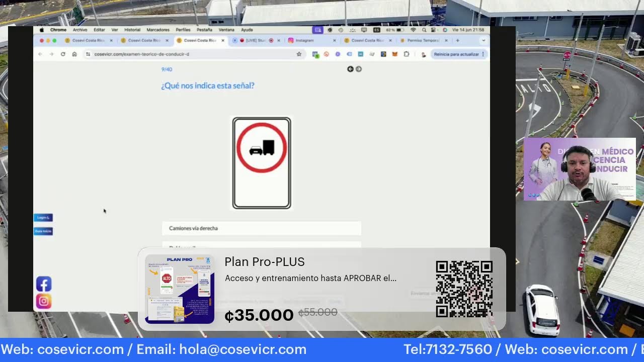Open the Chrome app menu
Screen dimensions: 644x362
58,30
